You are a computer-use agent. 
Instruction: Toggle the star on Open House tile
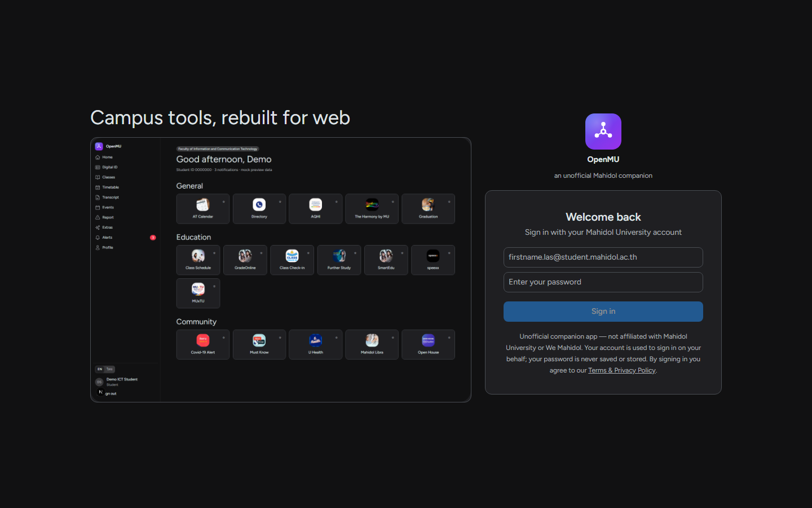coord(449,338)
